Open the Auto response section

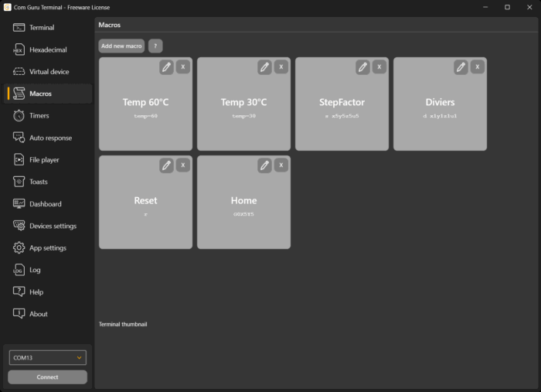(49, 138)
